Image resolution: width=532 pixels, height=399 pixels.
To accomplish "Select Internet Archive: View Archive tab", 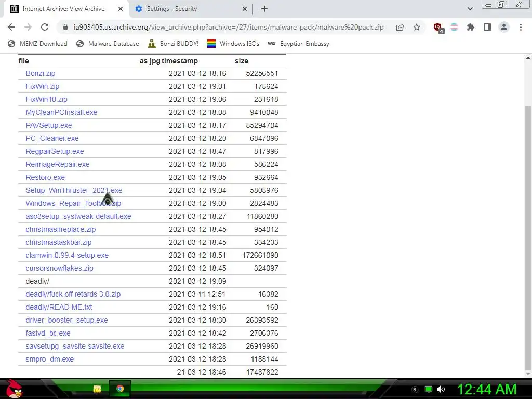I will (66, 9).
